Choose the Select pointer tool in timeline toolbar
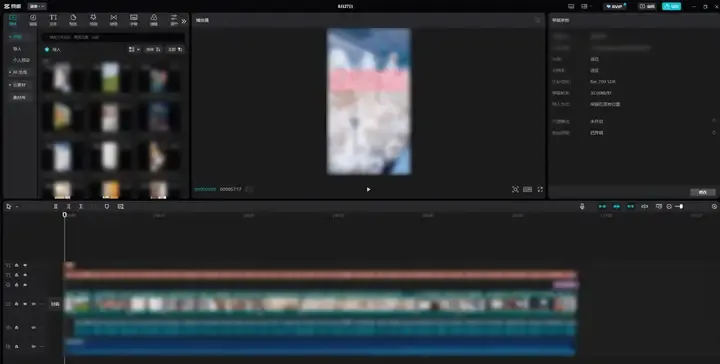The image size is (720, 364). pos(8,207)
